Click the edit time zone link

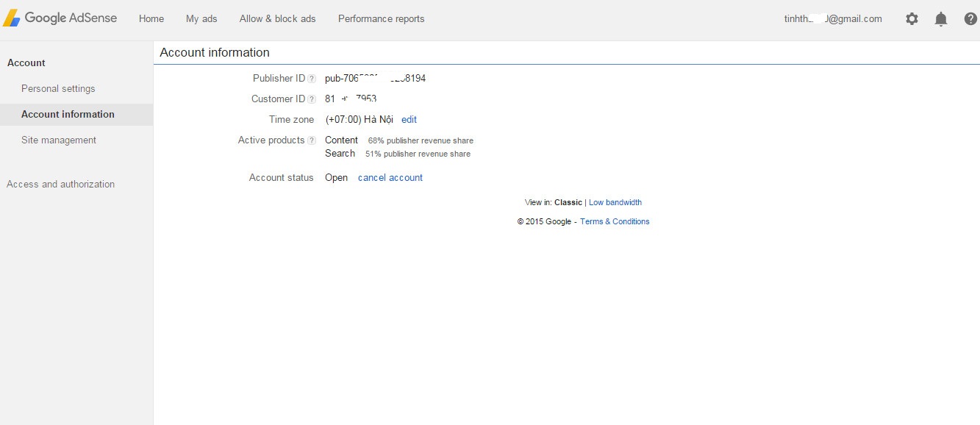409,120
